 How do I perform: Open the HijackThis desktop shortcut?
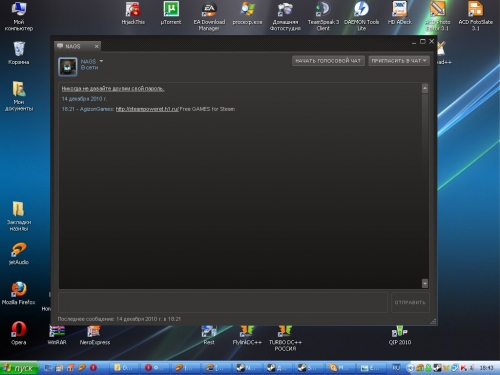133,13
